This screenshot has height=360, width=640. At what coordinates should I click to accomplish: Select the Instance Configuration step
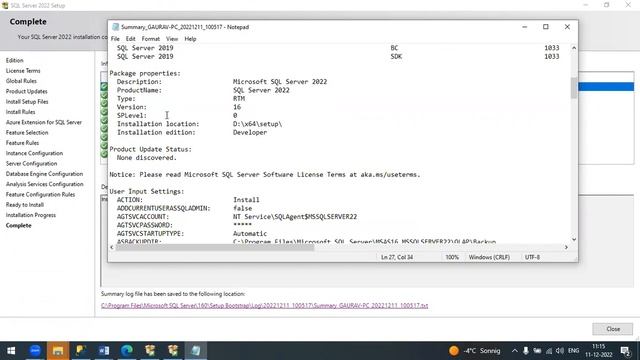[x=34, y=153]
